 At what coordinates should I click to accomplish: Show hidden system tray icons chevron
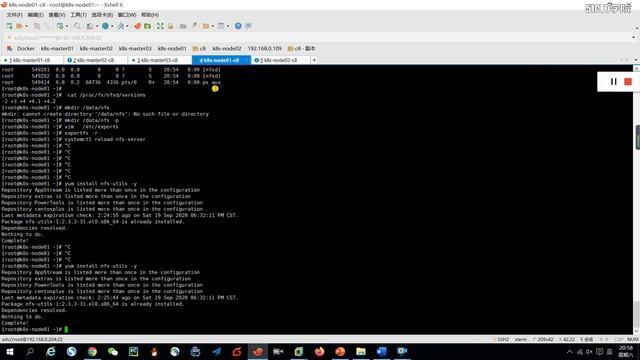point(569,351)
